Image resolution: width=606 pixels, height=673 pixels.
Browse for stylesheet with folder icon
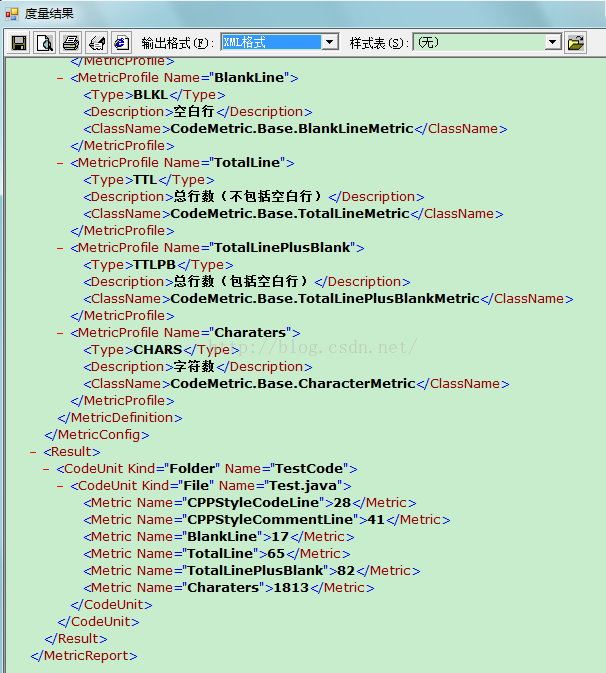click(576, 43)
